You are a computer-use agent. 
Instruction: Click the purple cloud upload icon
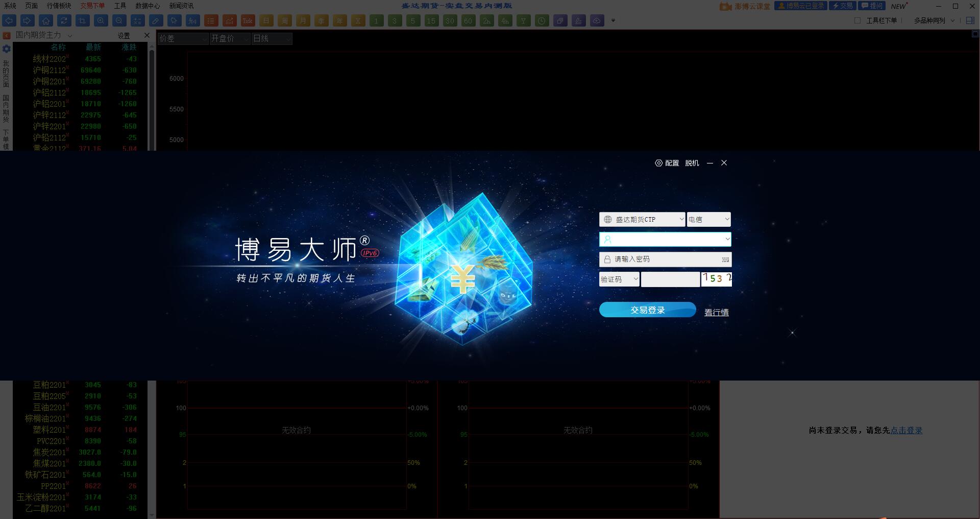(597, 20)
